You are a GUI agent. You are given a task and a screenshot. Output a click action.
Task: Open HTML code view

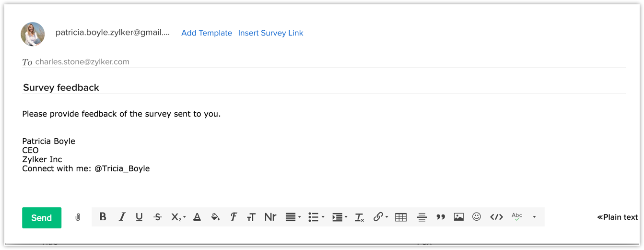(x=496, y=217)
